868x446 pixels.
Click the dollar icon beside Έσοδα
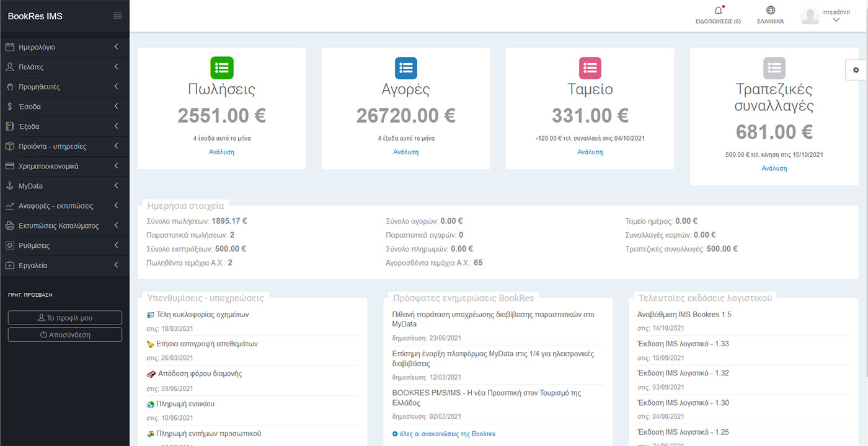[x=10, y=107]
